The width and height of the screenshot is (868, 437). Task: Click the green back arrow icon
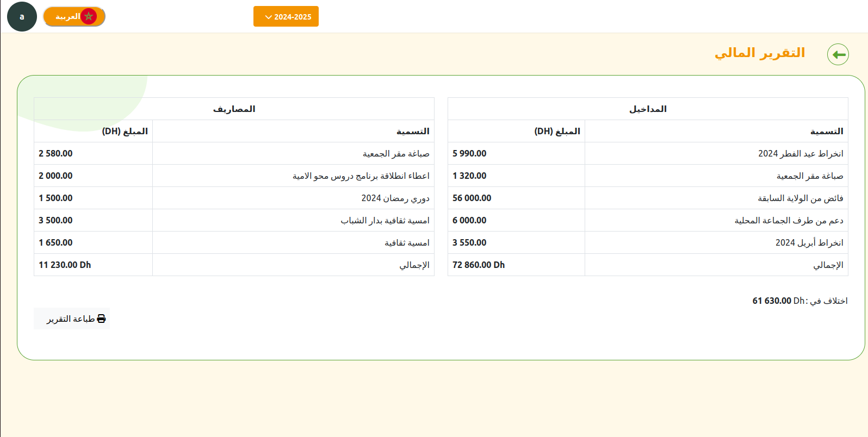[838, 54]
